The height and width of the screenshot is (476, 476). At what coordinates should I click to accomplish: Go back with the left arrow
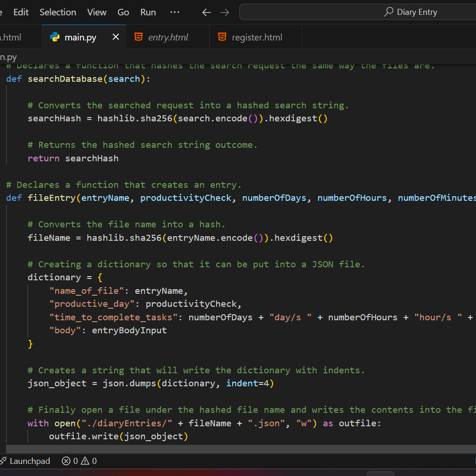(206, 13)
